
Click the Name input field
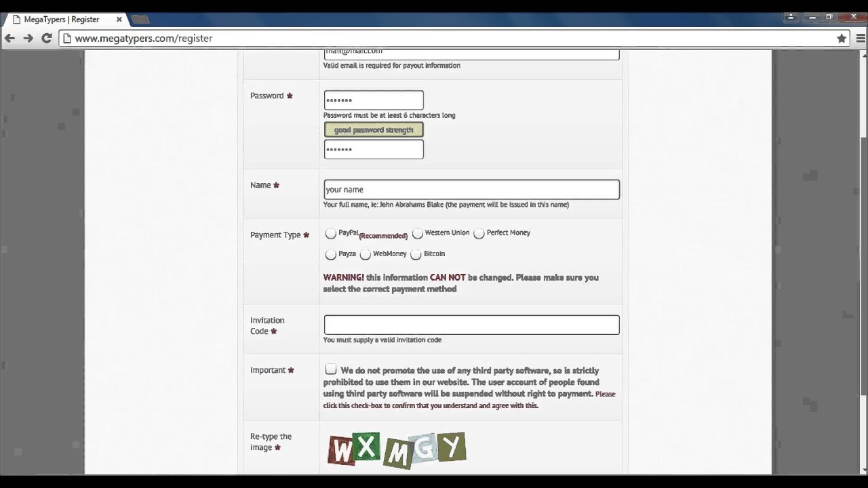(x=471, y=190)
